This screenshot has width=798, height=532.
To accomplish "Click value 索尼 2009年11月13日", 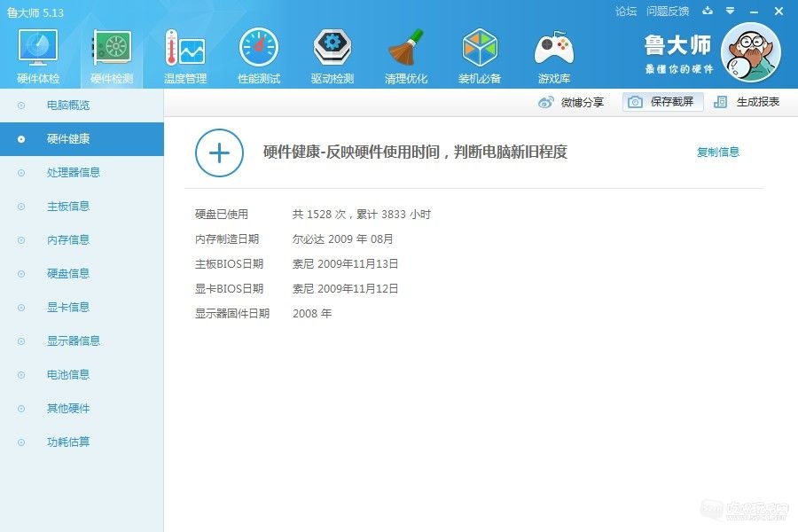I will coord(345,263).
